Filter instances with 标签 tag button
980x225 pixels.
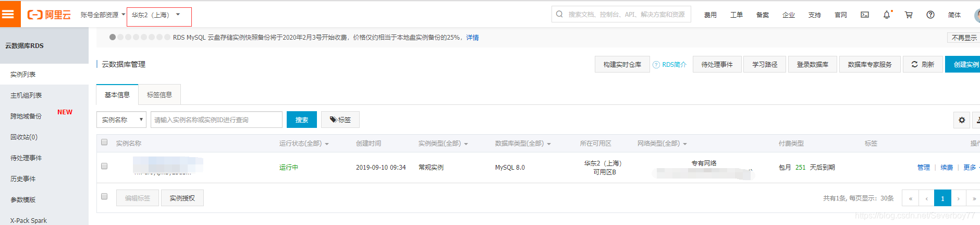pos(340,120)
